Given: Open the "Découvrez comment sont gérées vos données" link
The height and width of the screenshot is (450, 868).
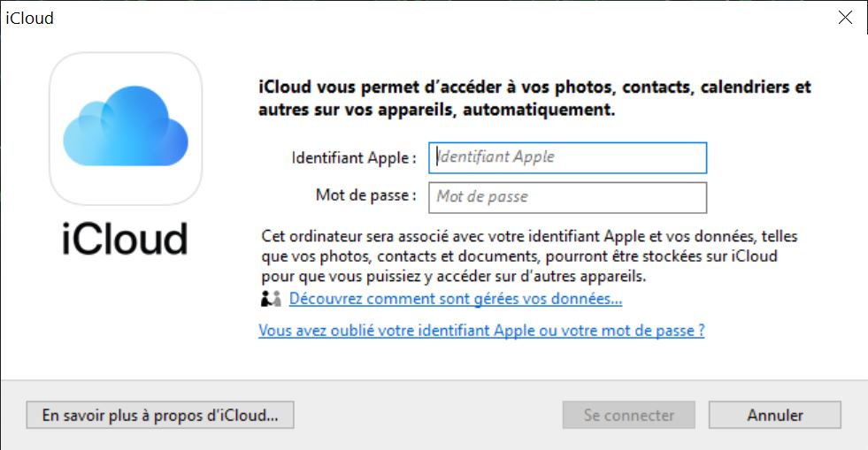Looking at the screenshot, I should (x=456, y=300).
